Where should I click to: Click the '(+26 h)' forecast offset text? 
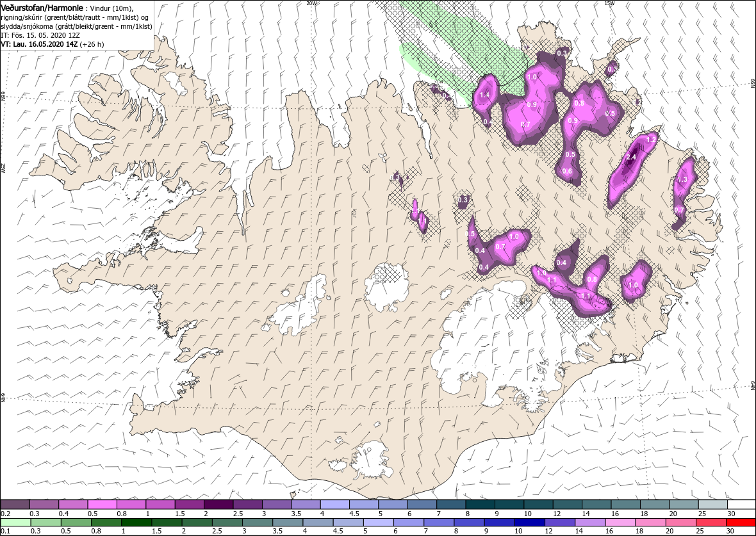pyautogui.click(x=92, y=44)
